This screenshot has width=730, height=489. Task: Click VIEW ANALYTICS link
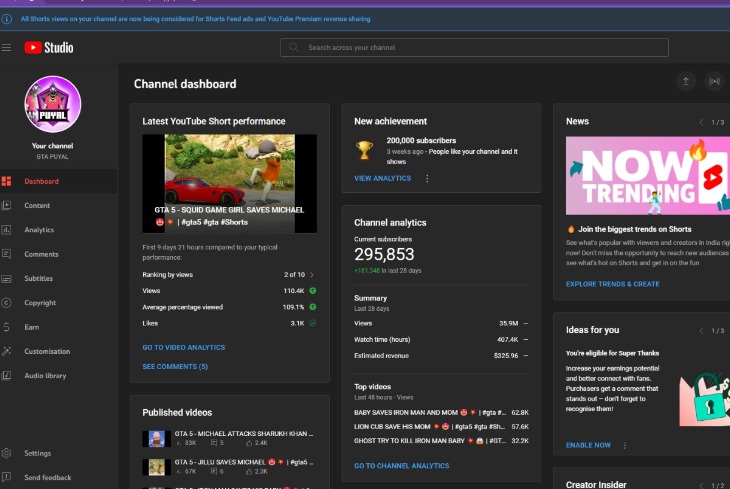[x=383, y=178]
